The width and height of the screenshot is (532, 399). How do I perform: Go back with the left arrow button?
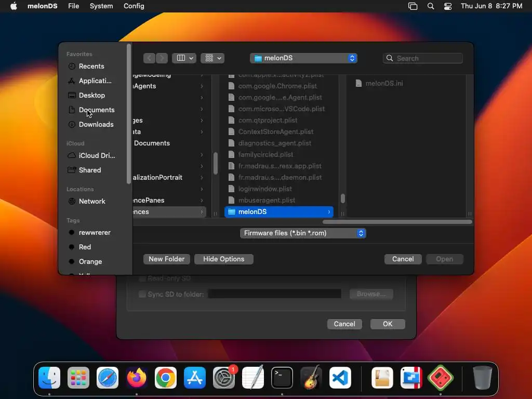click(149, 58)
